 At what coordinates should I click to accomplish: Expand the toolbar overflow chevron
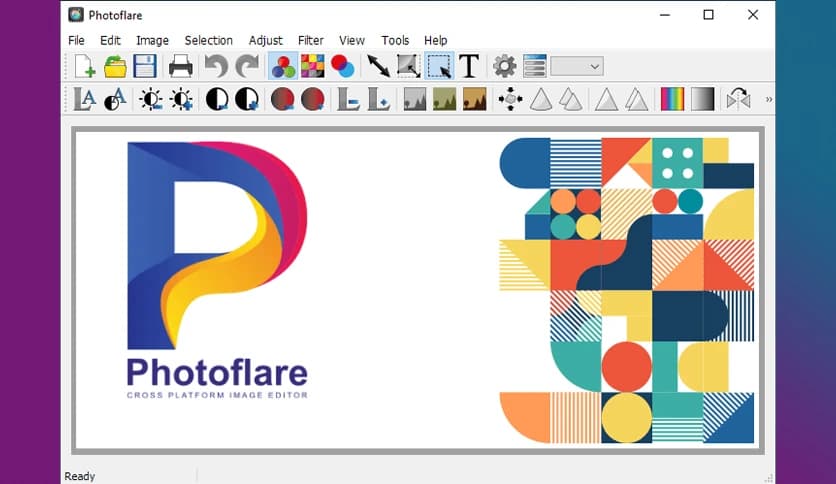768,99
